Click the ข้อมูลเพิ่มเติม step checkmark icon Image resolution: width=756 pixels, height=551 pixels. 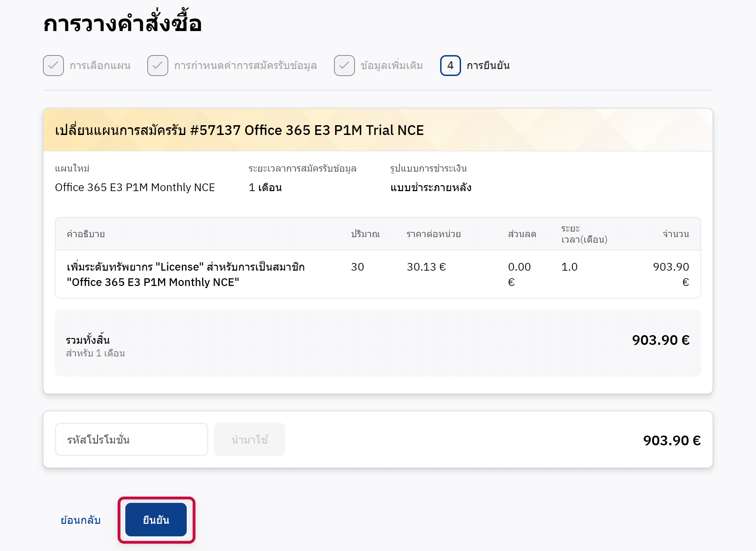(344, 66)
